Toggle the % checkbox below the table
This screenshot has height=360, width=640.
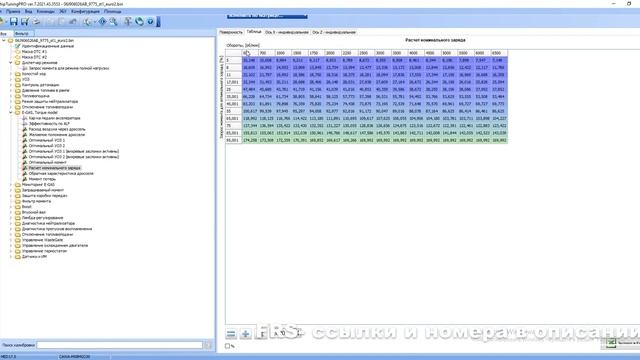click(228, 346)
